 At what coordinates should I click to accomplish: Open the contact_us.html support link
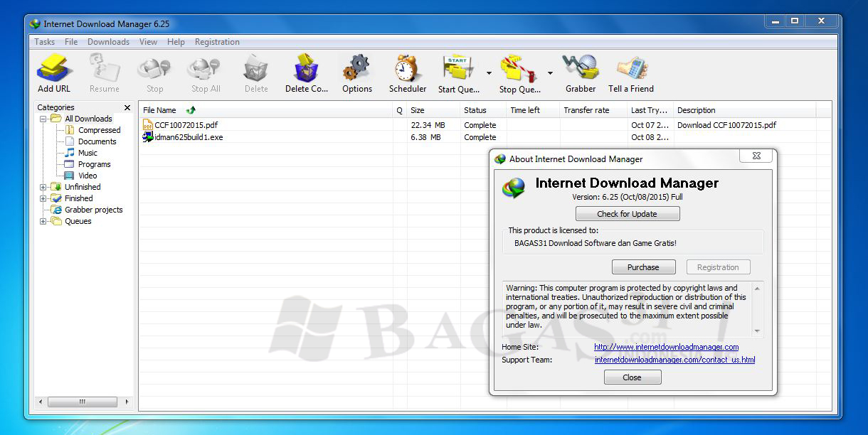[674, 360]
